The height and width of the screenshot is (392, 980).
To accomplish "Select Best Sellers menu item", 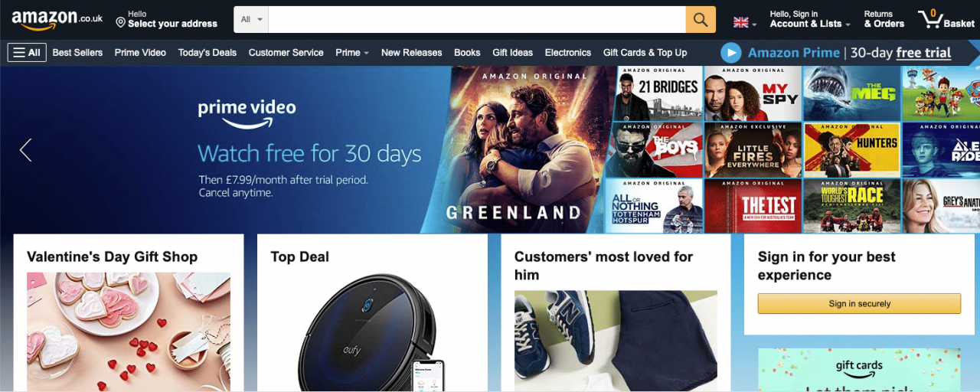I will [x=77, y=53].
